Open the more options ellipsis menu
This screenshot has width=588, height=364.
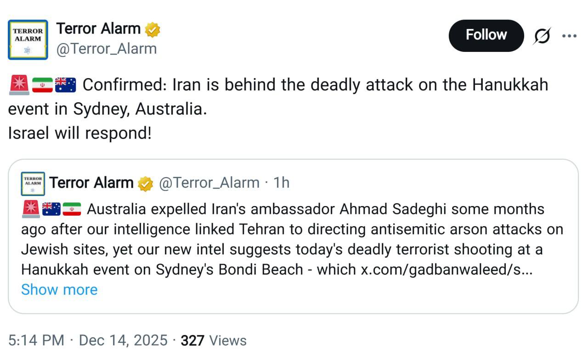coord(570,35)
